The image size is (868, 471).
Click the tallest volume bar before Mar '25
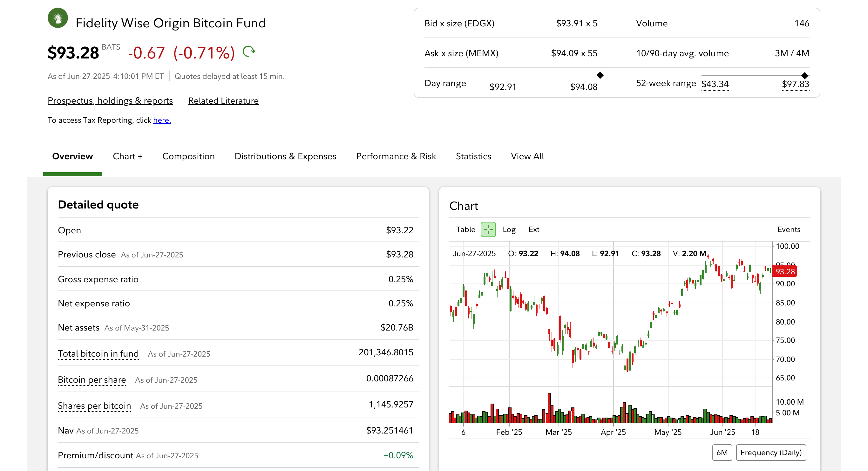[x=549, y=408]
